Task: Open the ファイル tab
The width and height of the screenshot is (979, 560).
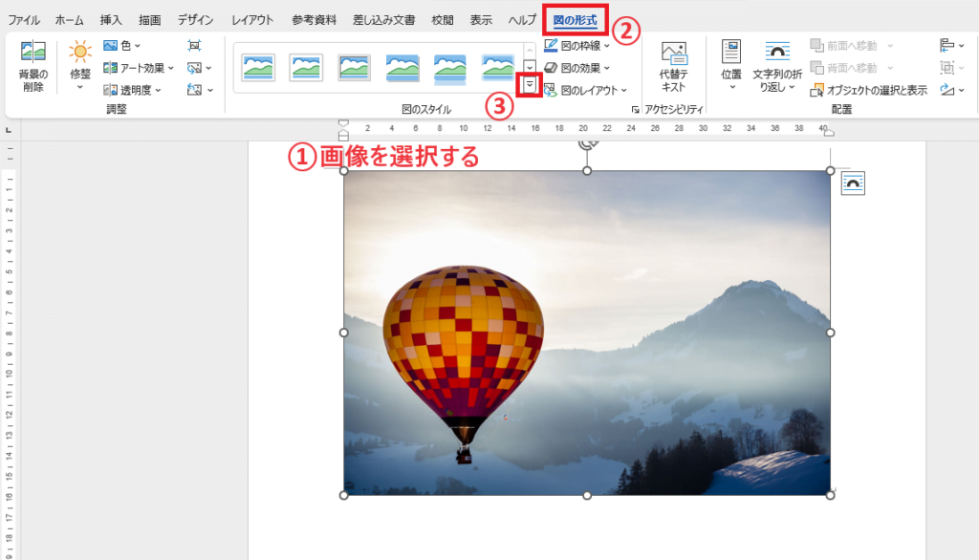Action: pyautogui.click(x=24, y=20)
